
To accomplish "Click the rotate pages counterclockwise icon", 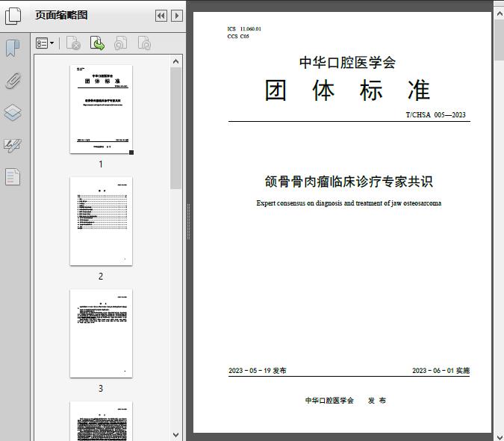I will coord(120,43).
